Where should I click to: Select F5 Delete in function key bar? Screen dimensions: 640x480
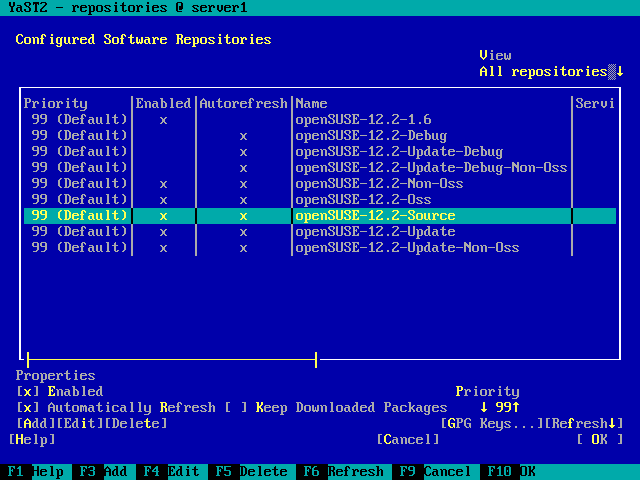251,471
